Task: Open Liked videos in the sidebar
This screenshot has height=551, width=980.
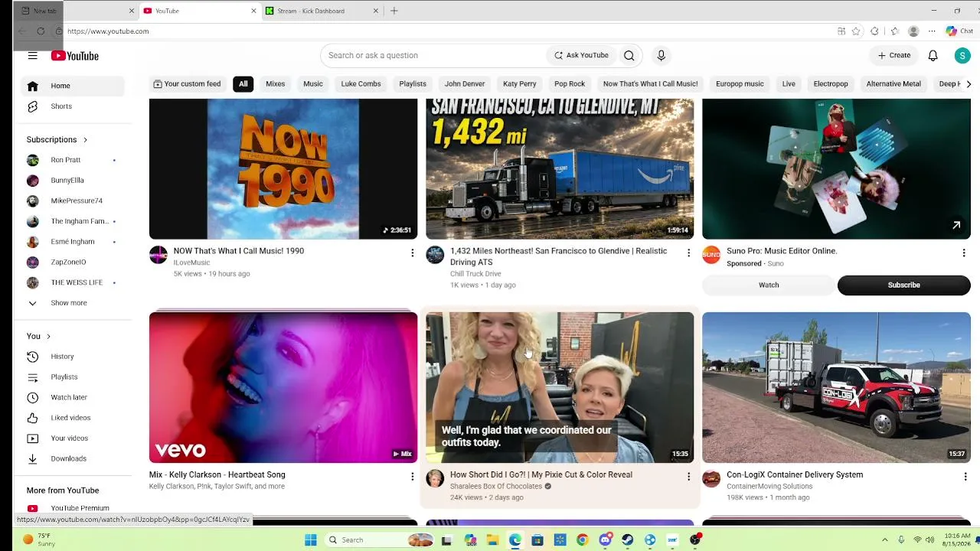Action: point(72,418)
